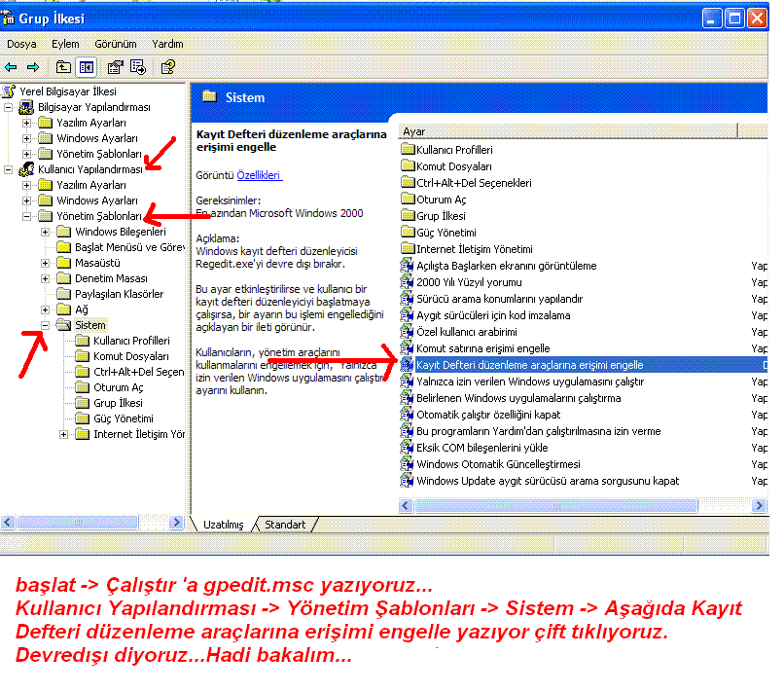Image resolution: width=784 pixels, height=691 pixels.
Task: Click left arrow of the settings list scrollbar
Action: coord(406,505)
